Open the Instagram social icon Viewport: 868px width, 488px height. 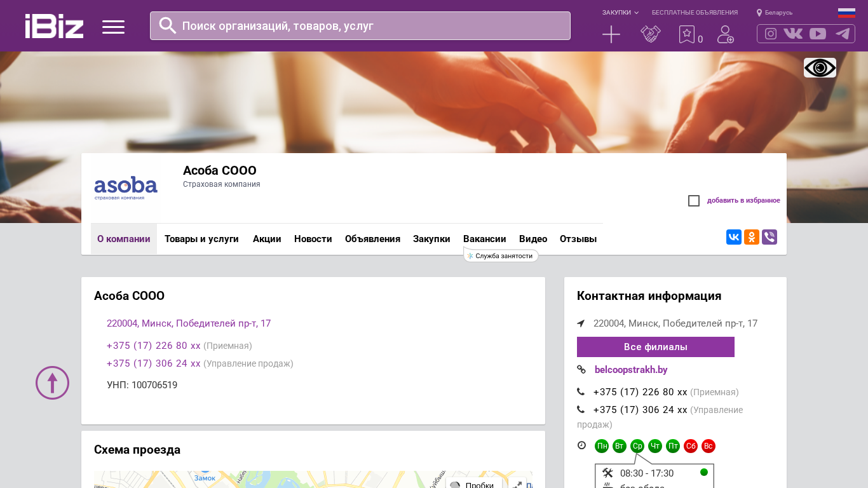(771, 34)
